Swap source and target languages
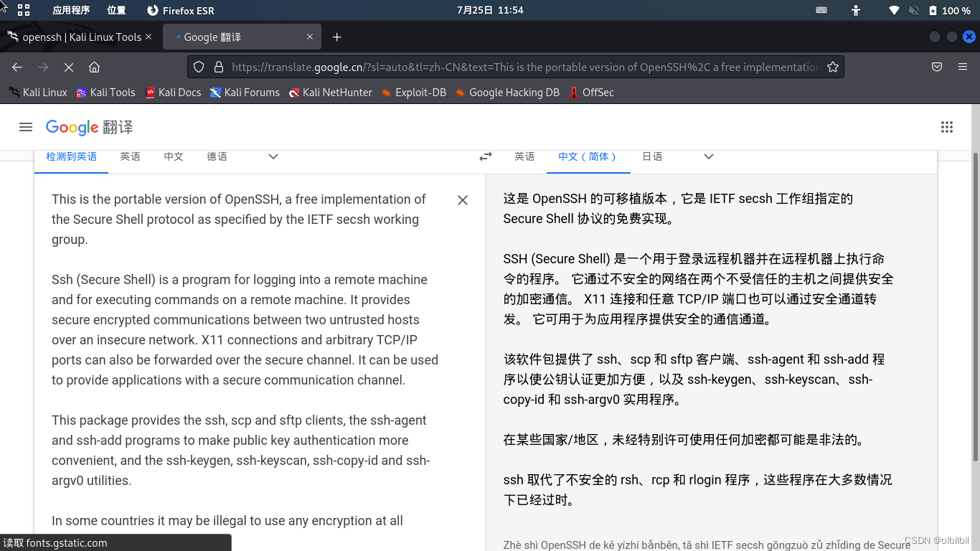980x551 pixels. pos(486,156)
